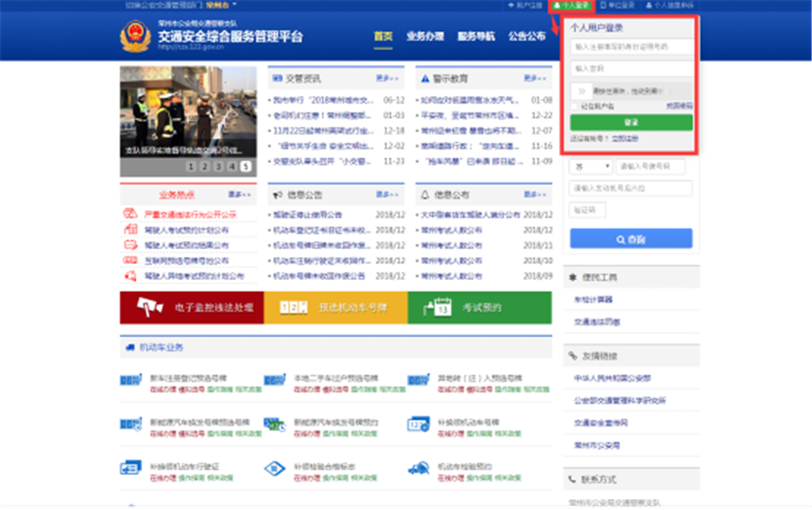Tick the 记住用户名 checkbox
Viewport: 812px width, 510px height.
(574, 105)
